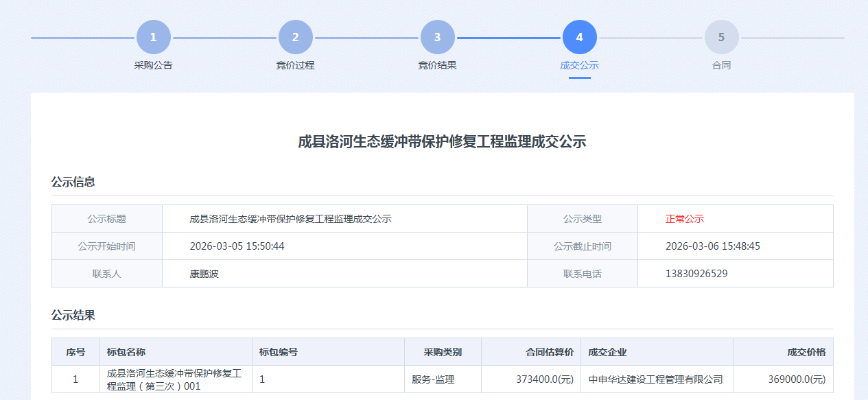Click the phone number 13830926529
This screenshot has height=400, width=868.
click(696, 274)
